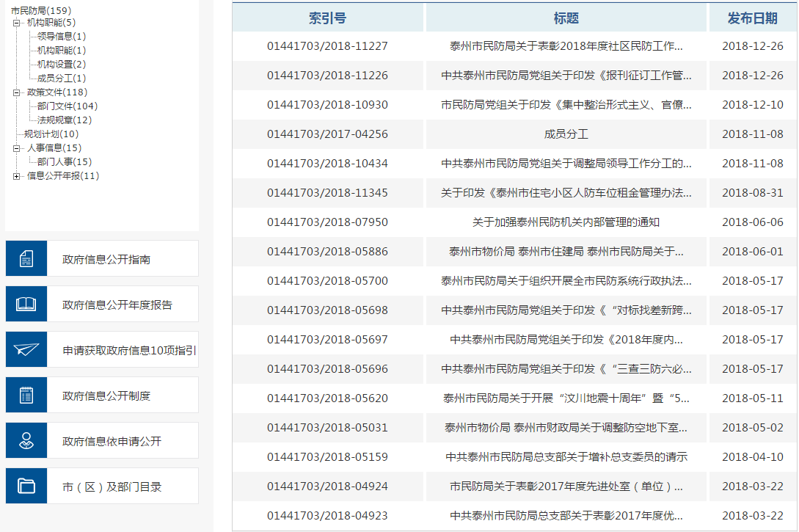The height and width of the screenshot is (532, 799).
Task: Open 调整防空地下室 document title
Action: coord(566,428)
